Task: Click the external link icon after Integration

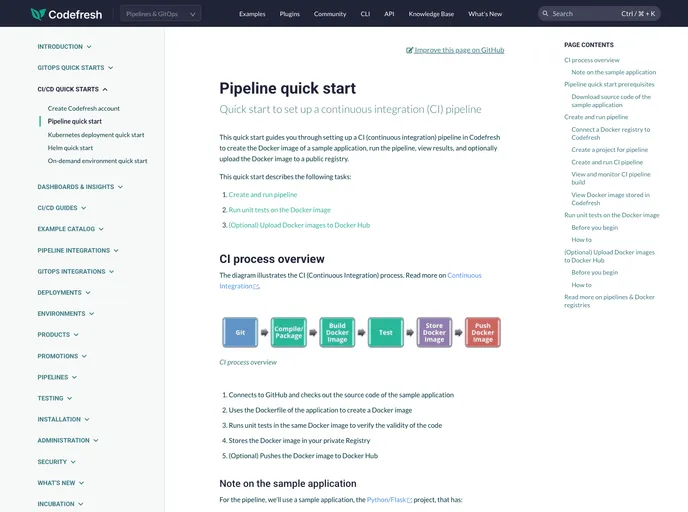Action: [257, 286]
